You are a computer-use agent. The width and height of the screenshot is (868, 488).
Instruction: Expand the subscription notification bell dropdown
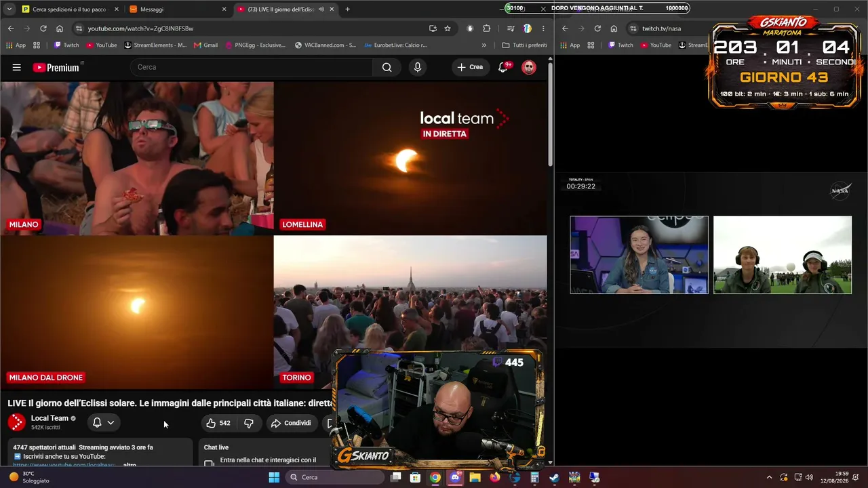tap(104, 423)
